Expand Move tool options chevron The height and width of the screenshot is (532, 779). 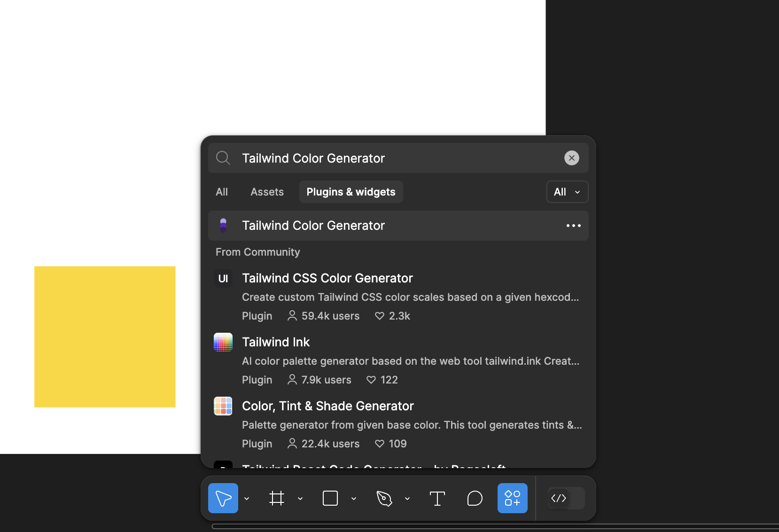247,499
